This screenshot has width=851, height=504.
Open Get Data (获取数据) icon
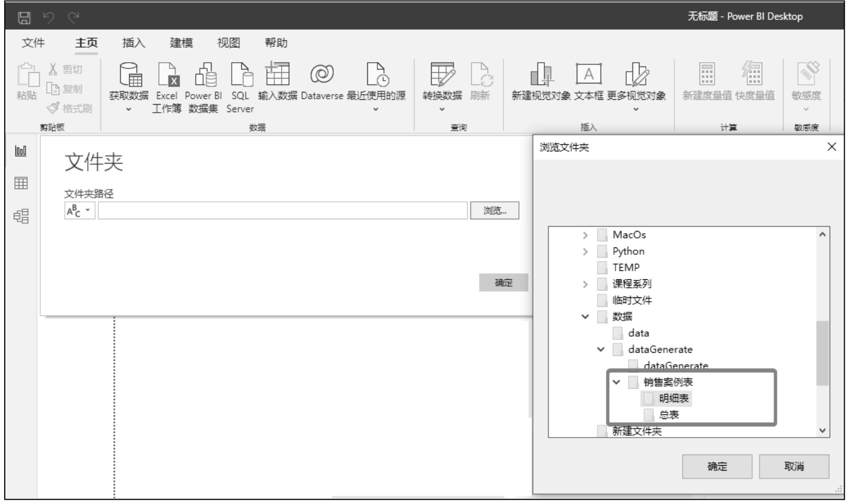point(130,74)
